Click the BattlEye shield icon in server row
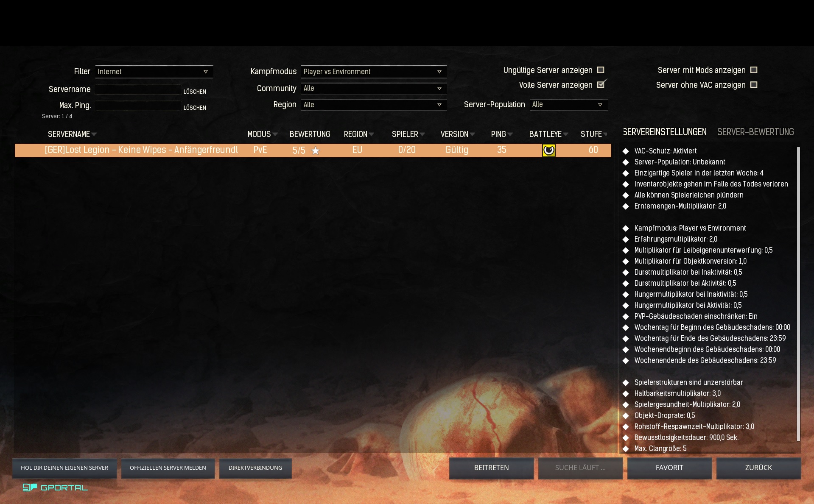The height and width of the screenshot is (504, 814). tap(548, 150)
